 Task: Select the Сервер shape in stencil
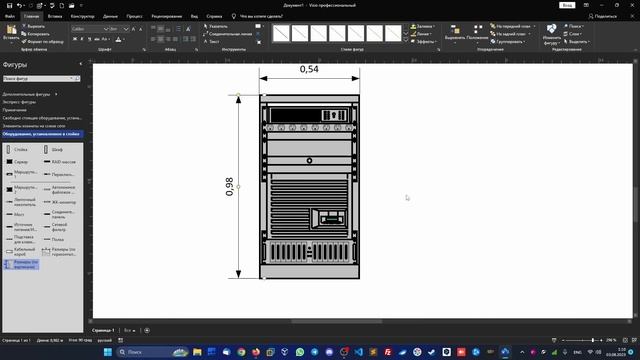17,162
